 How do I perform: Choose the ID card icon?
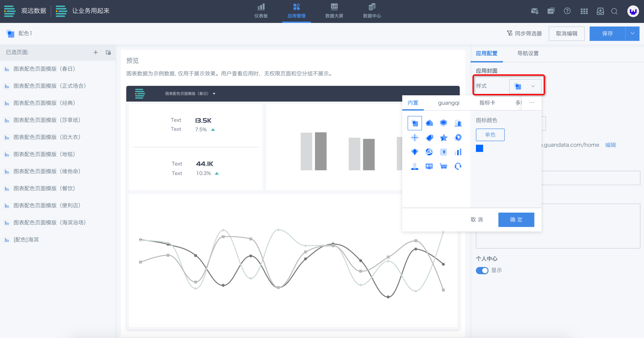(x=429, y=166)
